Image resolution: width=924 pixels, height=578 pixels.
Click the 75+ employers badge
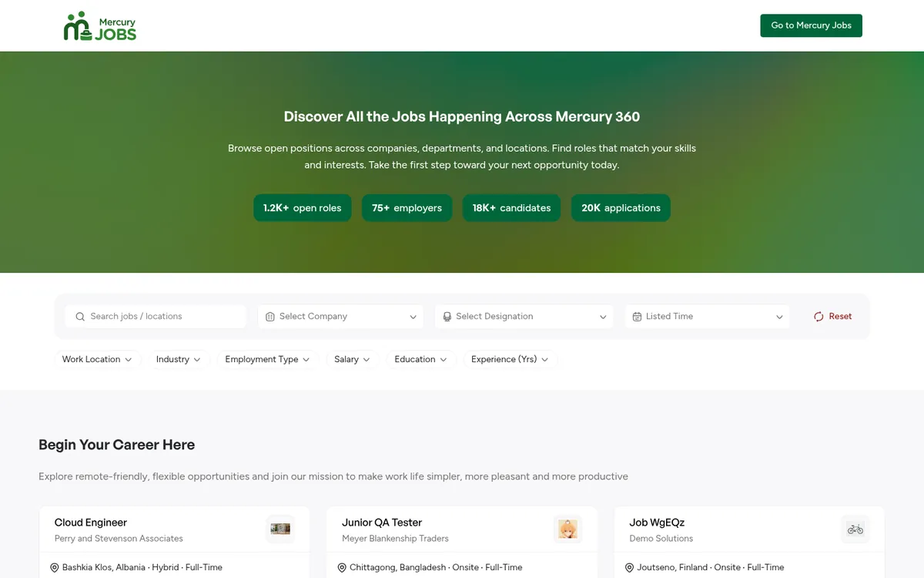pos(407,208)
